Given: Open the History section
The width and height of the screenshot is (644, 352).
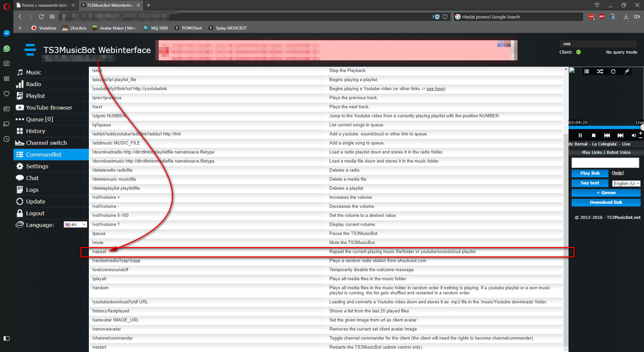Looking at the screenshot, I should coord(51,131).
